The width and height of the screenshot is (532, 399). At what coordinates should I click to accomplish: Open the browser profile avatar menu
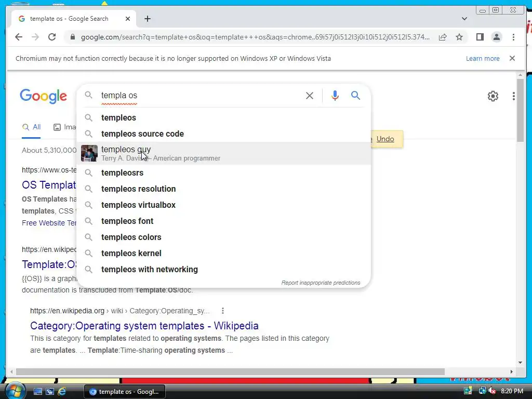tap(496, 37)
